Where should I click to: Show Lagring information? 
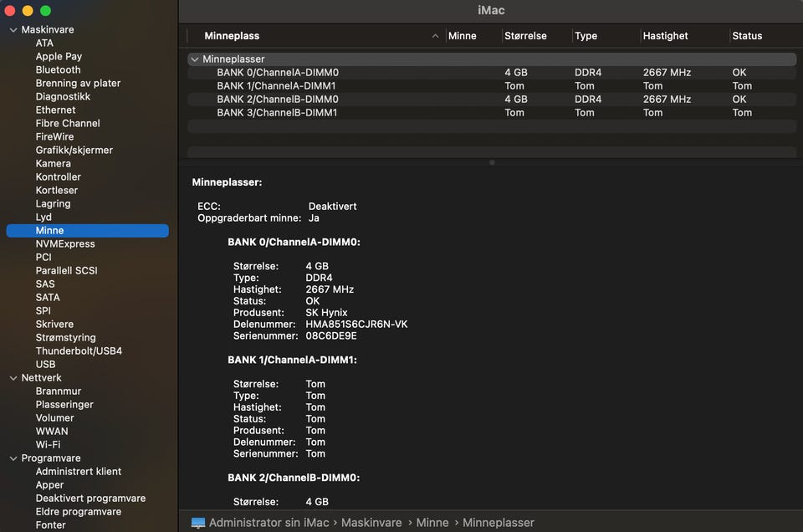click(x=54, y=204)
